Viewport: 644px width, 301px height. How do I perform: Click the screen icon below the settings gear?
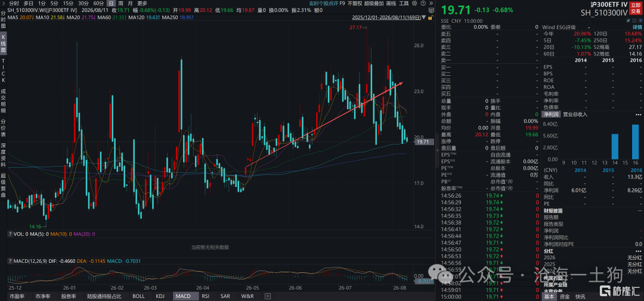tap(431, 10)
